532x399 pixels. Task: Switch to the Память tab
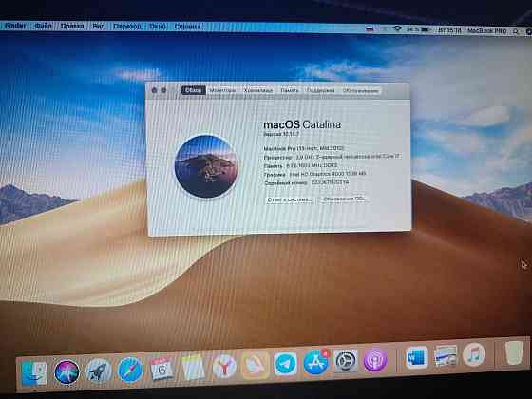[290, 90]
